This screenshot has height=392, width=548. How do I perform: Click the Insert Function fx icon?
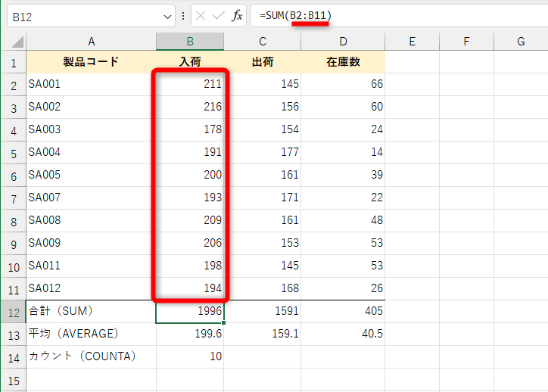pos(237,16)
